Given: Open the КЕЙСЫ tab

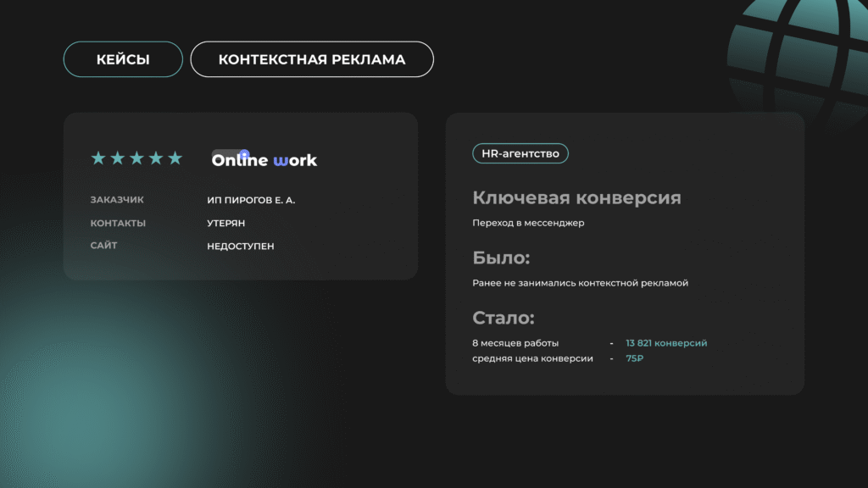Looking at the screenshot, I should (123, 59).
